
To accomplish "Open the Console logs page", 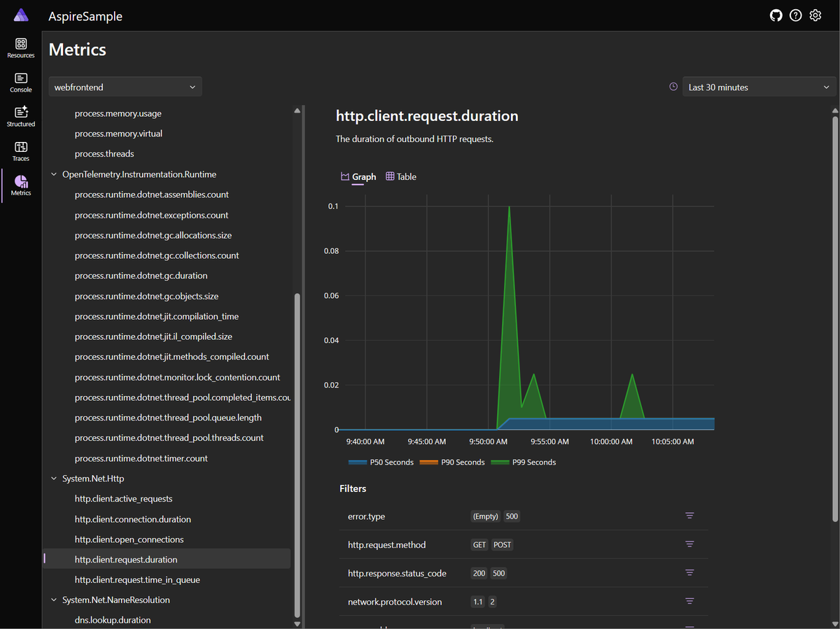I will tap(21, 83).
